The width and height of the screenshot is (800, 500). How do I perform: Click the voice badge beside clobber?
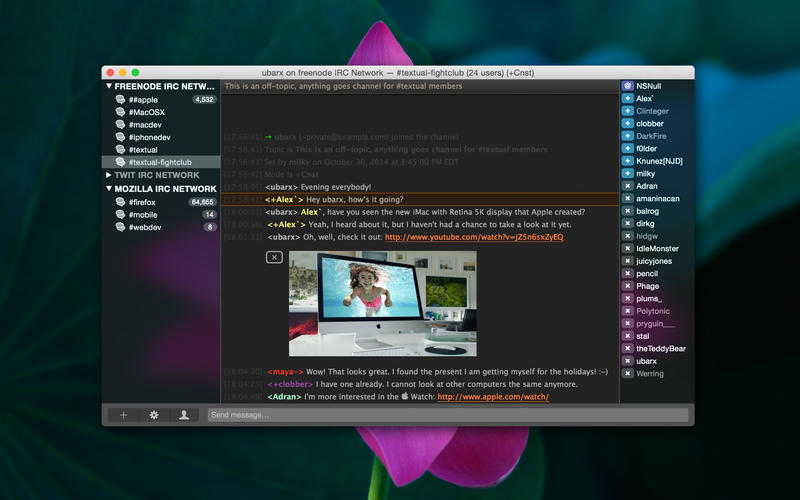point(627,124)
